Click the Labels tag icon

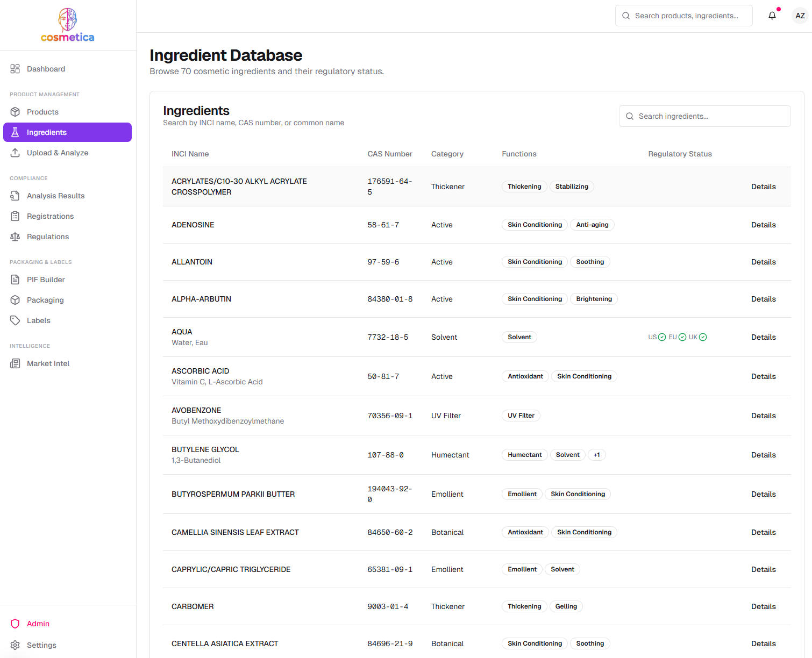point(15,320)
